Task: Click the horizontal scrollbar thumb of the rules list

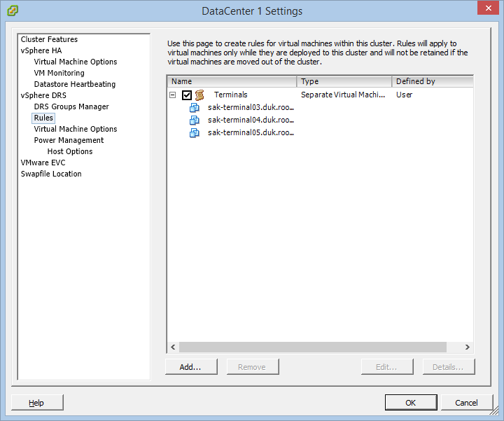Action: pyautogui.click(x=313, y=347)
